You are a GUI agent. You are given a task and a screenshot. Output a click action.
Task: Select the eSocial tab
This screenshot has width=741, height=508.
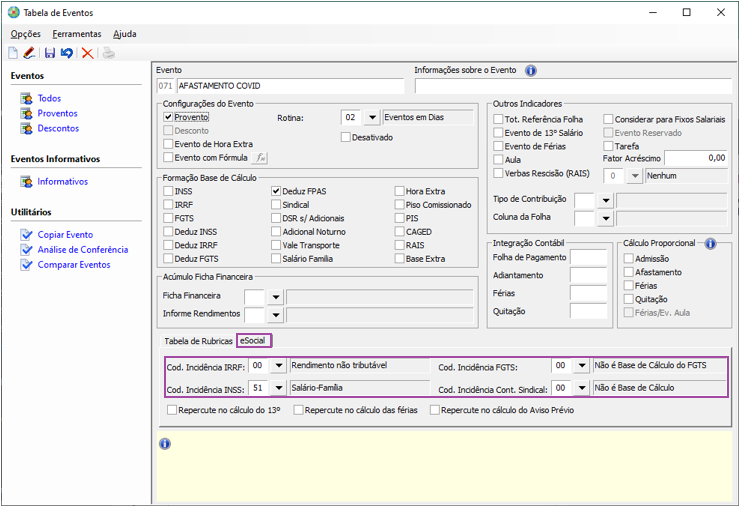254,341
